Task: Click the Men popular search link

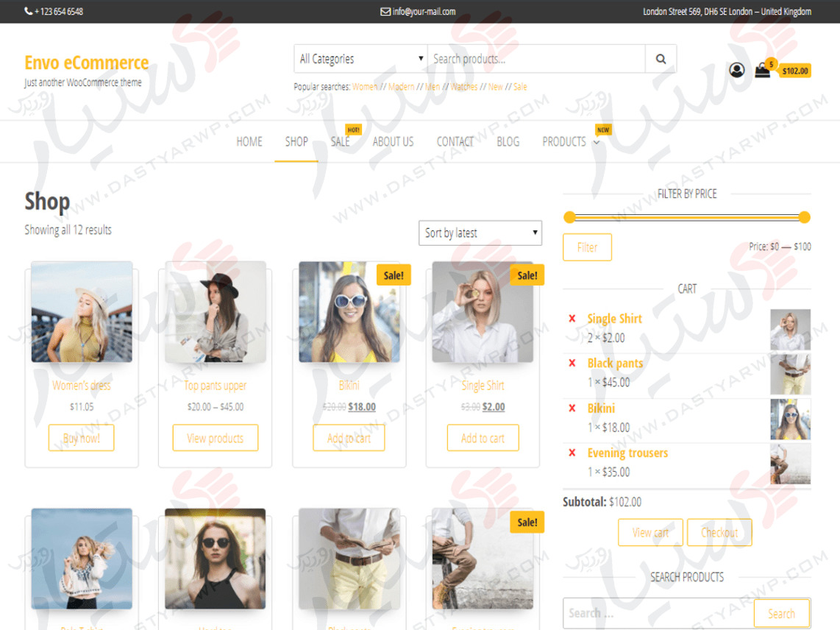Action: pyautogui.click(x=433, y=87)
